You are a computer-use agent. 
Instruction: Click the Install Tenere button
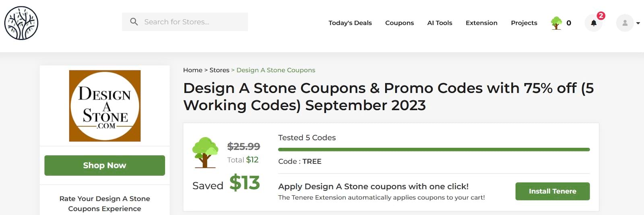pyautogui.click(x=552, y=191)
